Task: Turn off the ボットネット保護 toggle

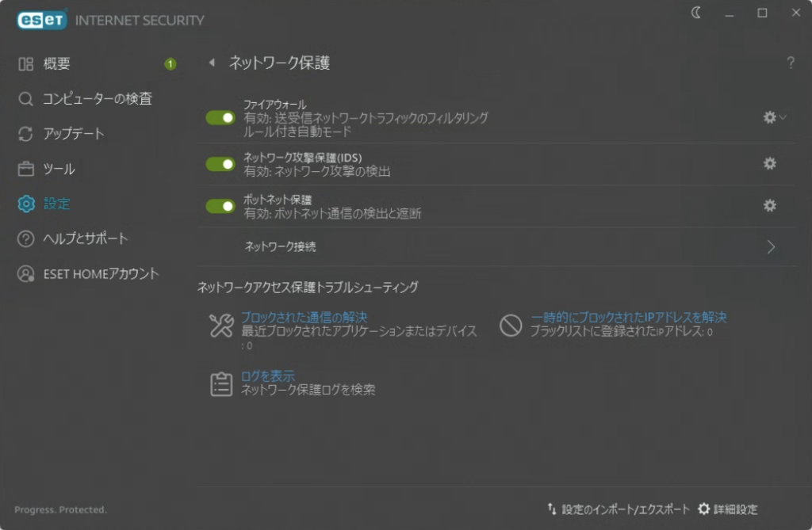Action: (220, 206)
